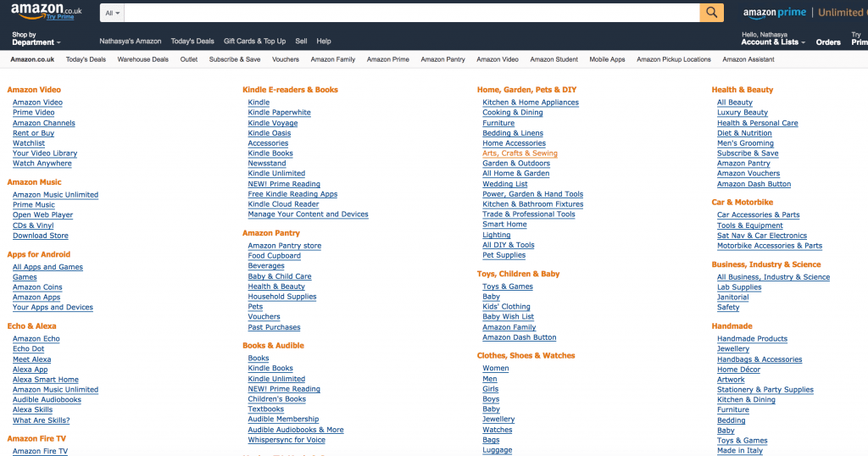
Task: Open Smart Home link
Action: [504, 224]
